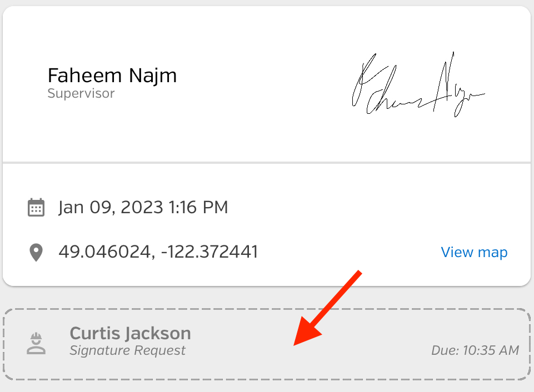Click the Due: 10:35 AM text
This screenshot has height=392, width=534.
475,350
